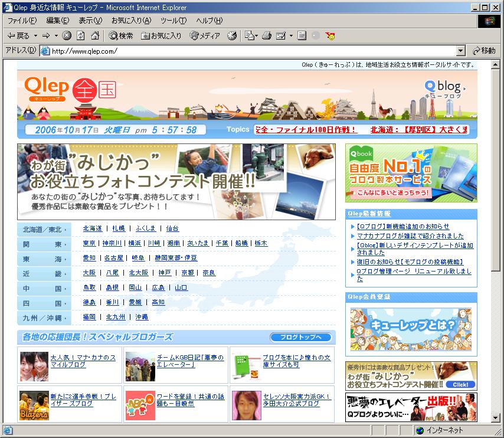Expand the Back button history dropdown arrow

[x=35, y=36]
